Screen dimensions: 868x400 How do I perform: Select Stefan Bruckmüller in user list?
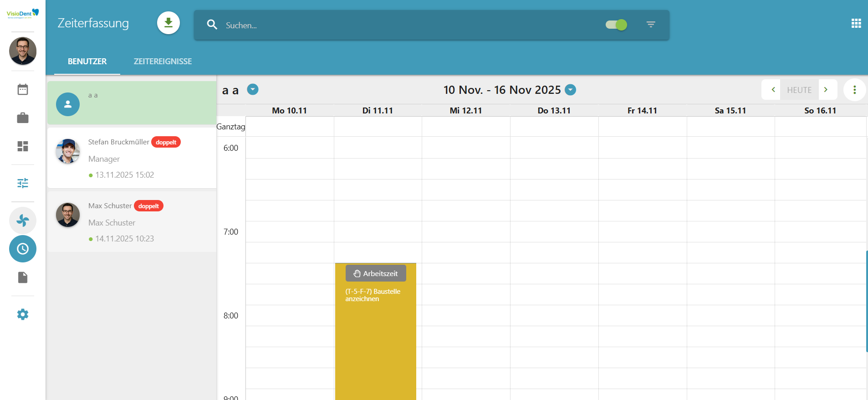pyautogui.click(x=132, y=158)
